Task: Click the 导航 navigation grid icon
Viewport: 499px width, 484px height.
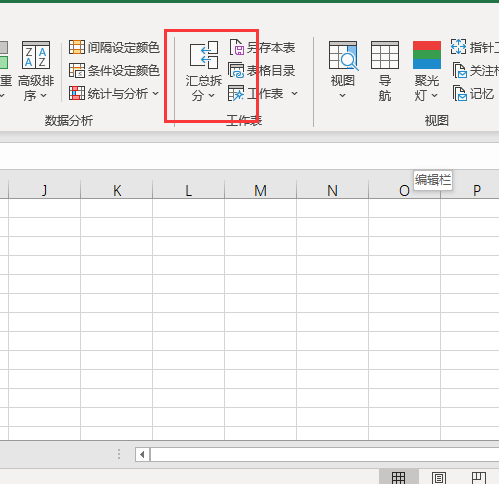Action: (x=385, y=55)
